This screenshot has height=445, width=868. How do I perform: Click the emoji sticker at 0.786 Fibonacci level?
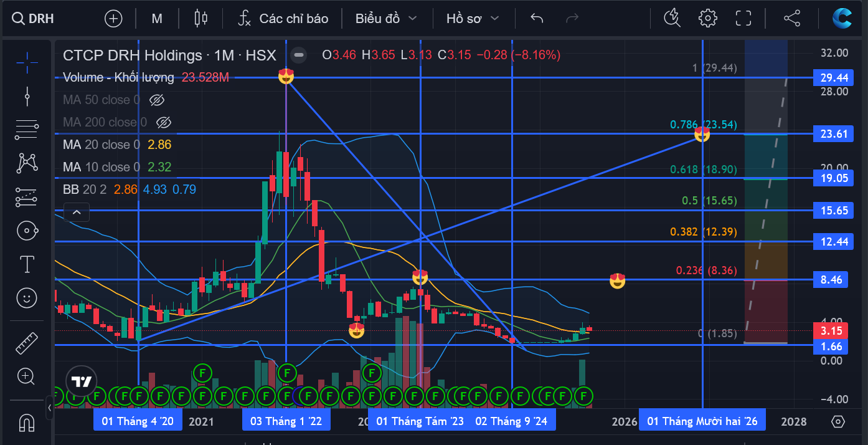pos(702,134)
